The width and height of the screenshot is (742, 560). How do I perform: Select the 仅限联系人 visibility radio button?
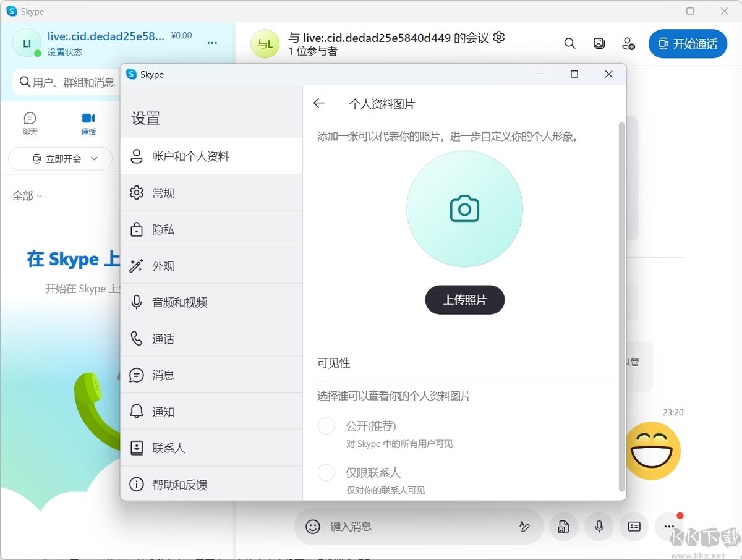click(x=326, y=472)
